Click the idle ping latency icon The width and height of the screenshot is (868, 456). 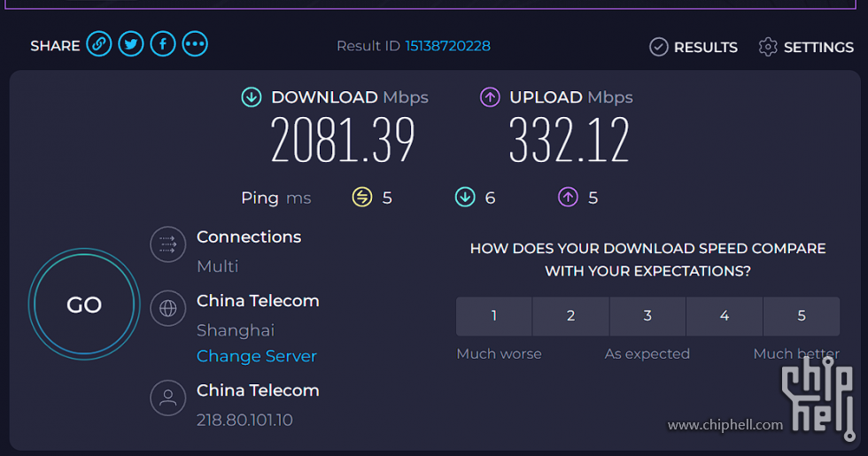pos(362,197)
